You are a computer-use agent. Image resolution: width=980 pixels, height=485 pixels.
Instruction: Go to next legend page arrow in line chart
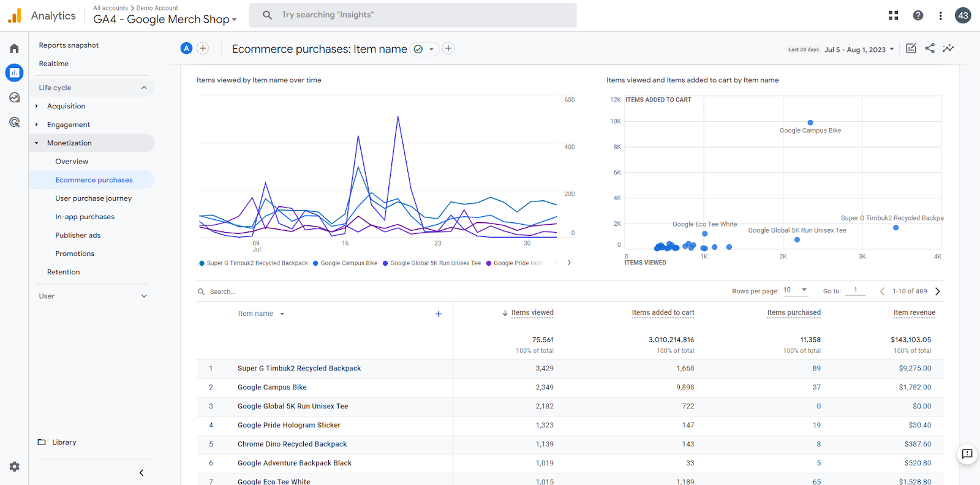pos(569,263)
